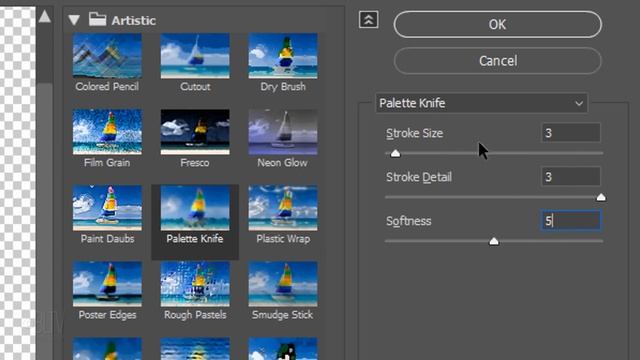Select the Neon Glow filter thumbnail
Screen dimensions: 640x360
[x=283, y=132]
